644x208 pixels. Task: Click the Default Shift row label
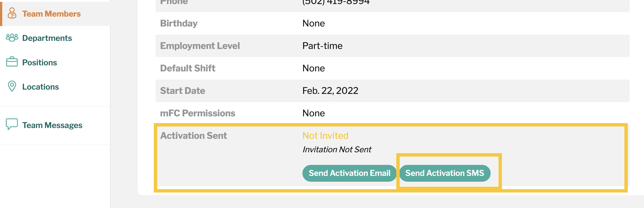[188, 68]
